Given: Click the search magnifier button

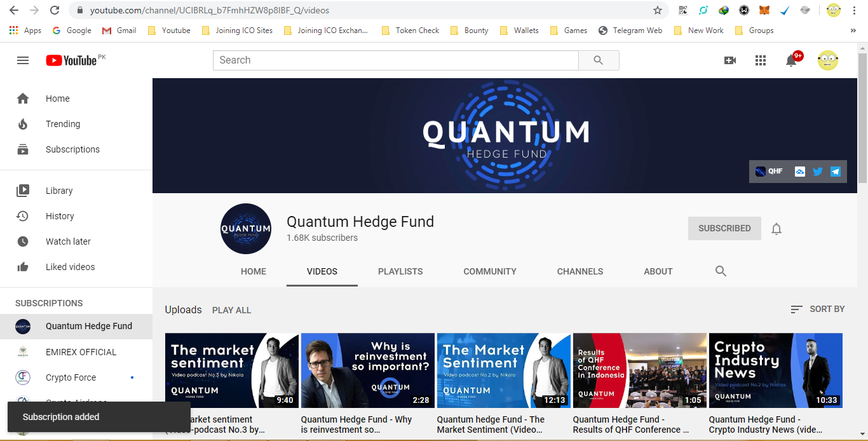Looking at the screenshot, I should coord(599,60).
